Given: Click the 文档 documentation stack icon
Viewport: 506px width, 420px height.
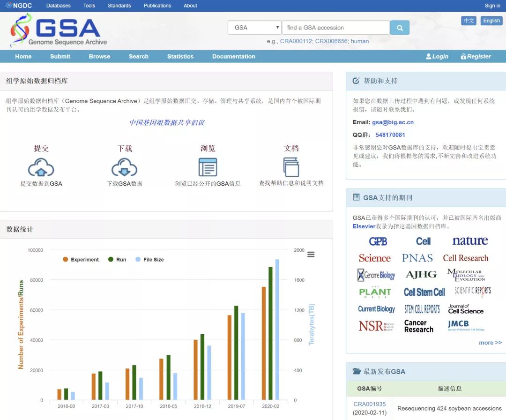Looking at the screenshot, I should 290,167.
